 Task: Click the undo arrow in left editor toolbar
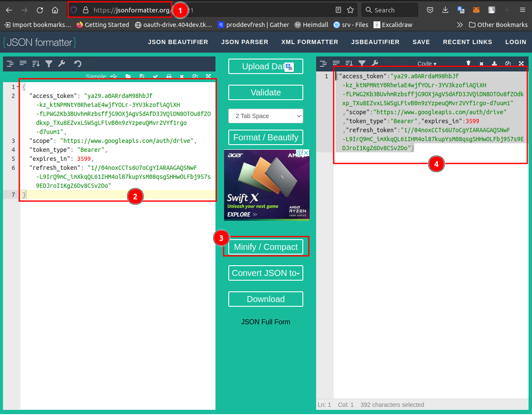(x=78, y=64)
